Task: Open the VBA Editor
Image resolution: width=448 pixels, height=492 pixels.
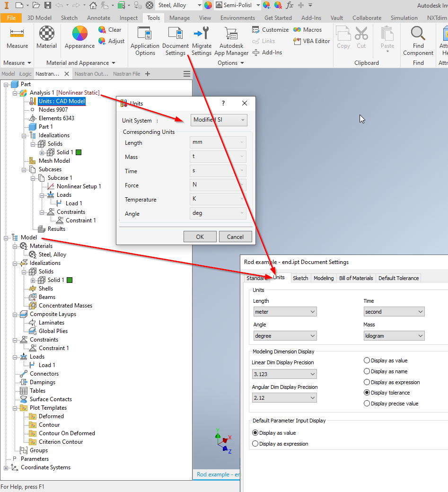Action: point(311,41)
